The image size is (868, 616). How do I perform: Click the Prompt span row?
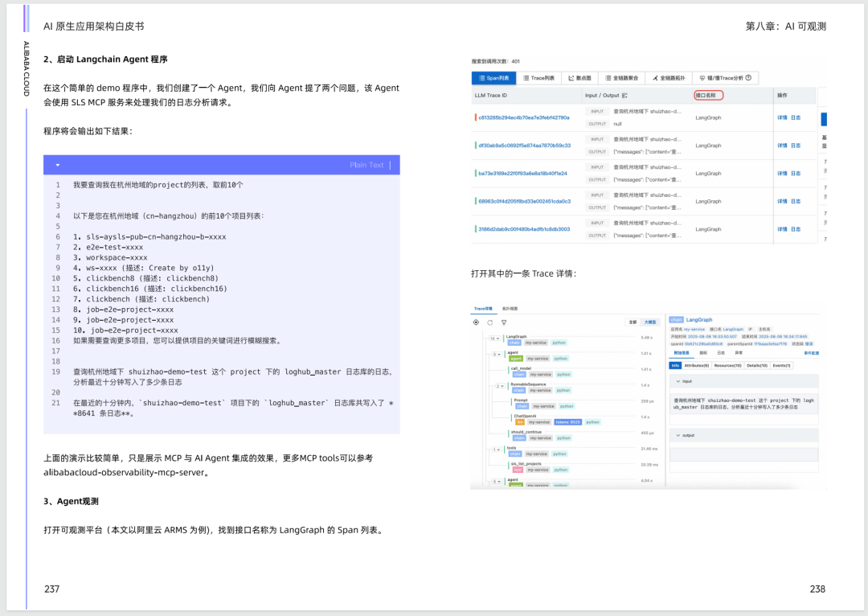(x=584, y=403)
